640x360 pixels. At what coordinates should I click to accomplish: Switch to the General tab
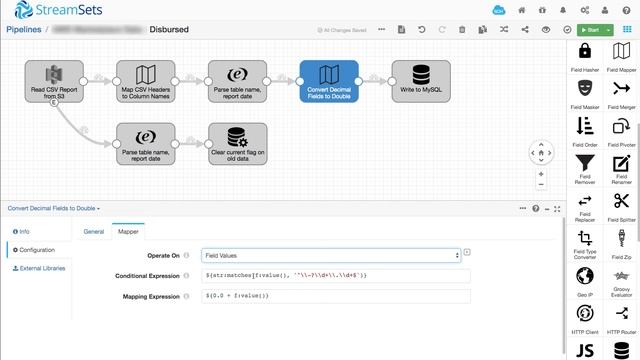tap(94, 231)
